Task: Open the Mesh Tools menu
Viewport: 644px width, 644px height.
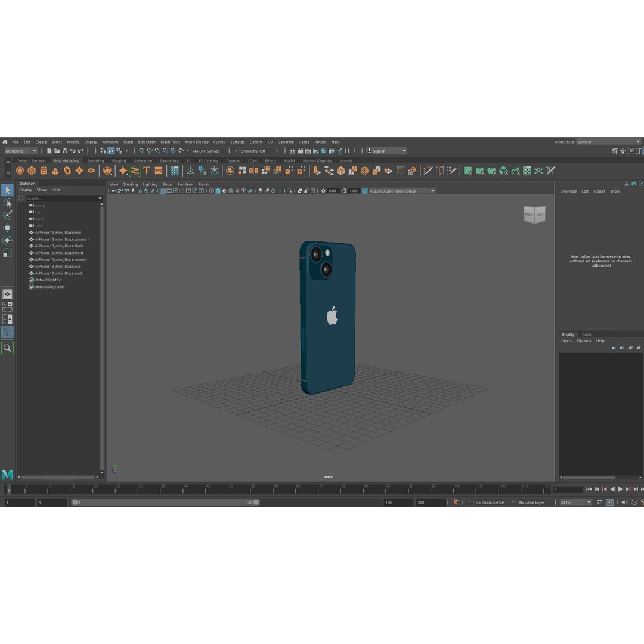Action: pyautogui.click(x=170, y=142)
